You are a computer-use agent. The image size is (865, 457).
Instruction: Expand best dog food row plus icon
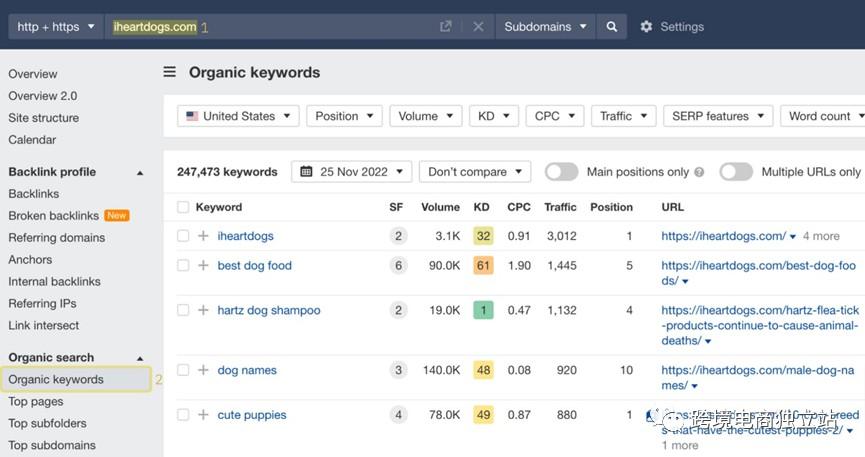click(x=203, y=265)
